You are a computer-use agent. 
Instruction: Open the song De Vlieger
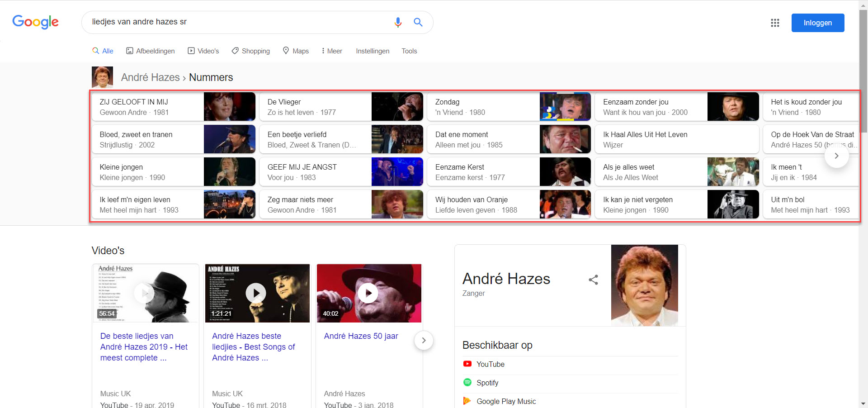click(341, 107)
